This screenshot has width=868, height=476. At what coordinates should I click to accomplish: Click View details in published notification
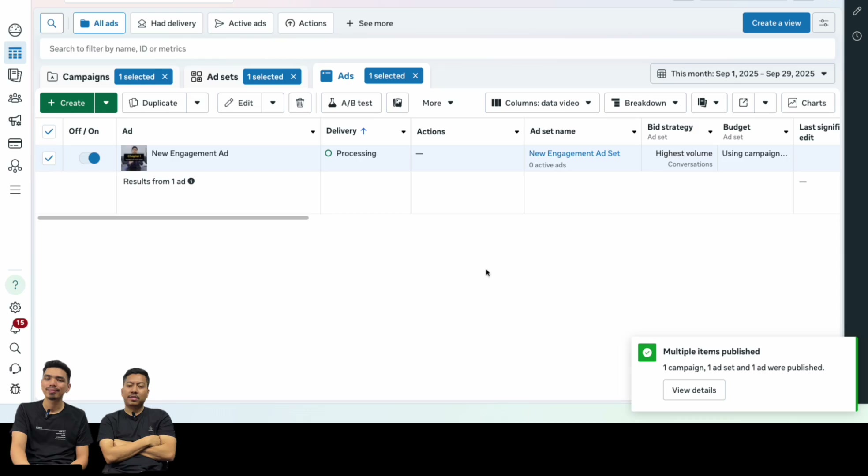694,390
